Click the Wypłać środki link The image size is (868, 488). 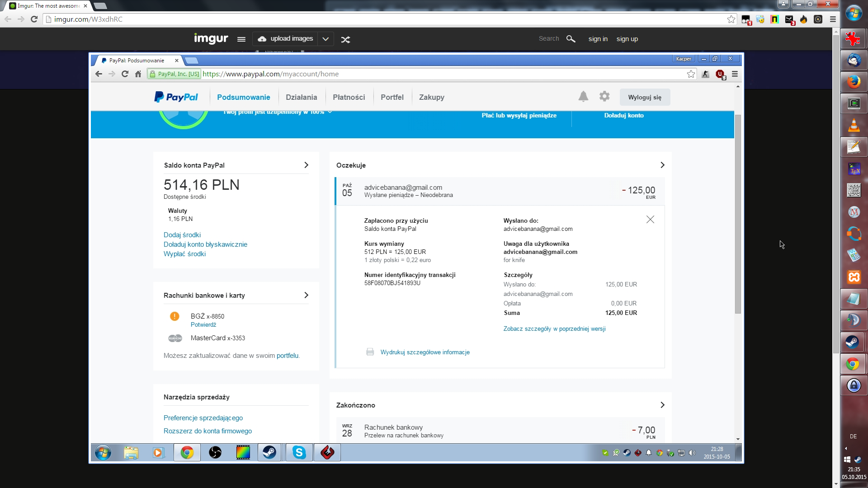pyautogui.click(x=184, y=254)
